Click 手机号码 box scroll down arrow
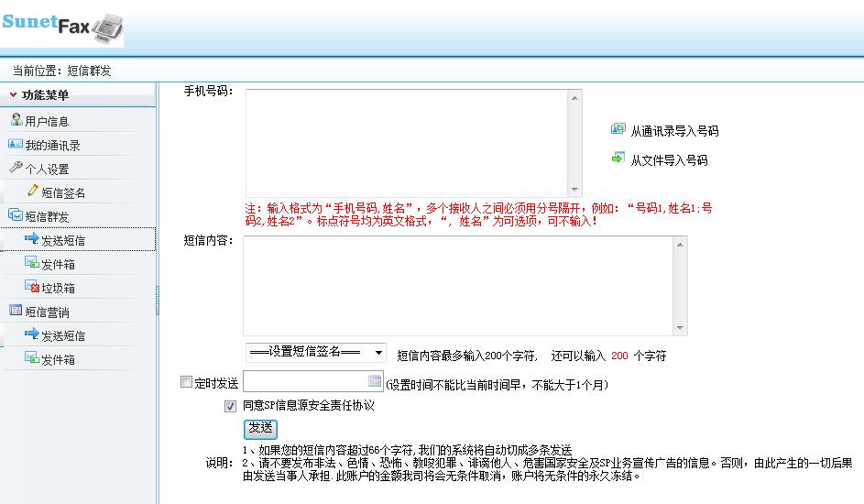Viewport: 864px width, 504px height. 574,189
